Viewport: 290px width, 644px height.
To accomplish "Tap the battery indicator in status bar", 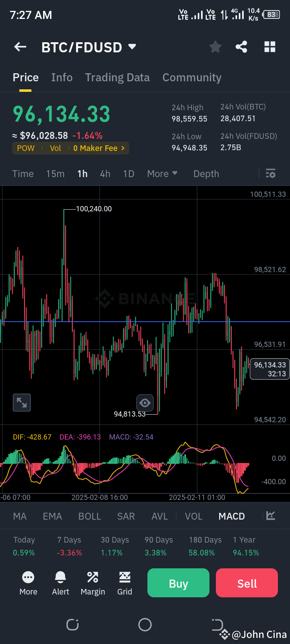I will 271,15.
